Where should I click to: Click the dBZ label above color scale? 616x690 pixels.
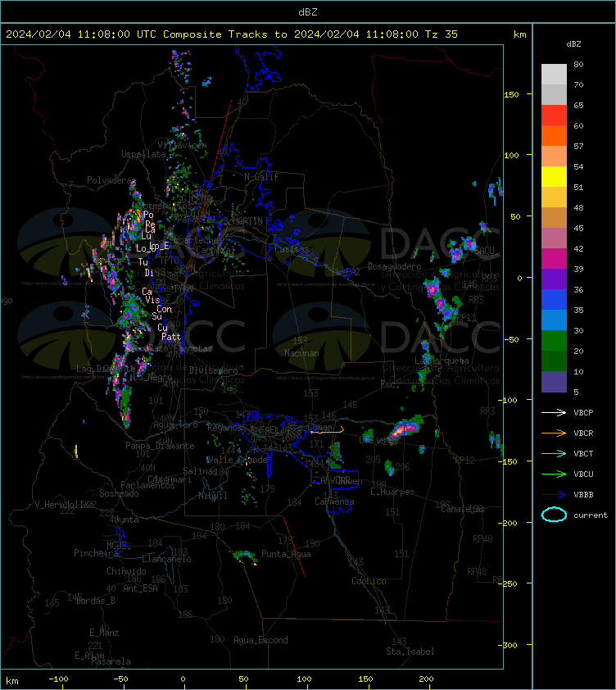click(573, 44)
